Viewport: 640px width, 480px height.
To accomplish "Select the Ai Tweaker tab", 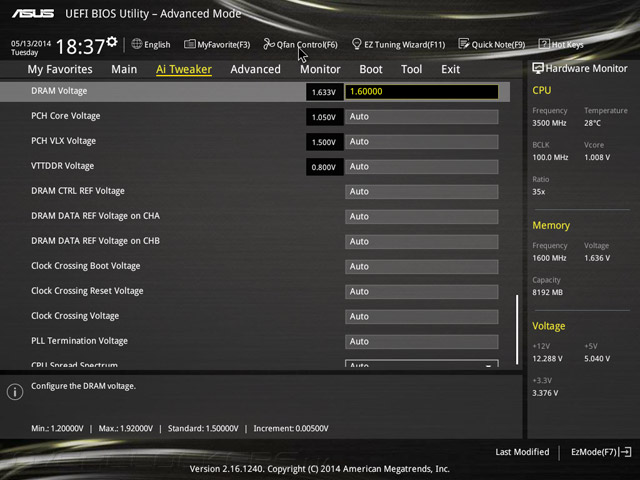I will (x=184, y=69).
